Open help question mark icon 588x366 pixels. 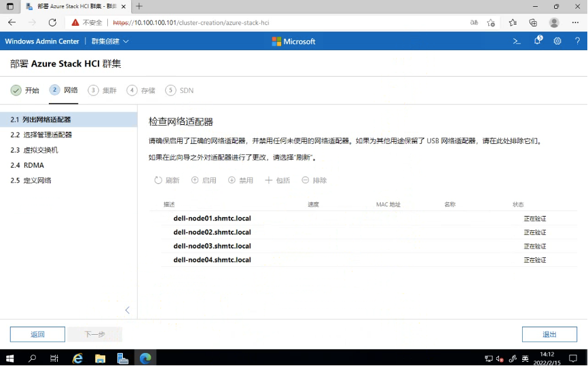click(578, 41)
